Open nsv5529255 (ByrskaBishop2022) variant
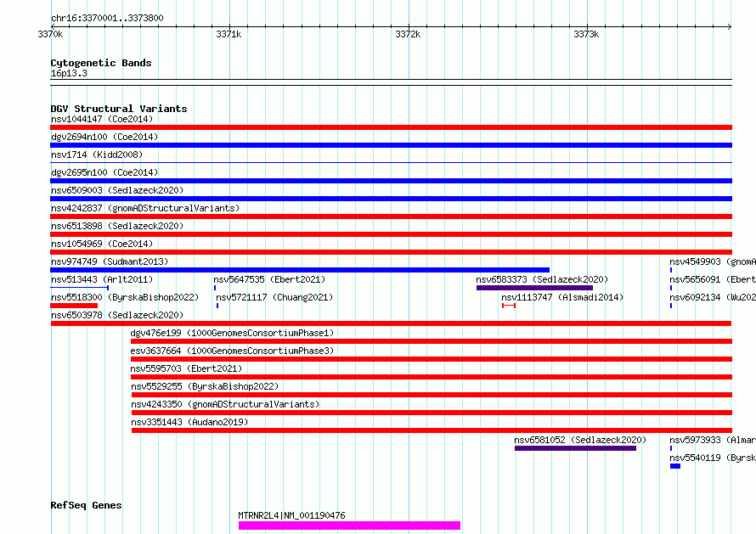The width and height of the screenshot is (756, 534). pyautogui.click(x=205, y=386)
